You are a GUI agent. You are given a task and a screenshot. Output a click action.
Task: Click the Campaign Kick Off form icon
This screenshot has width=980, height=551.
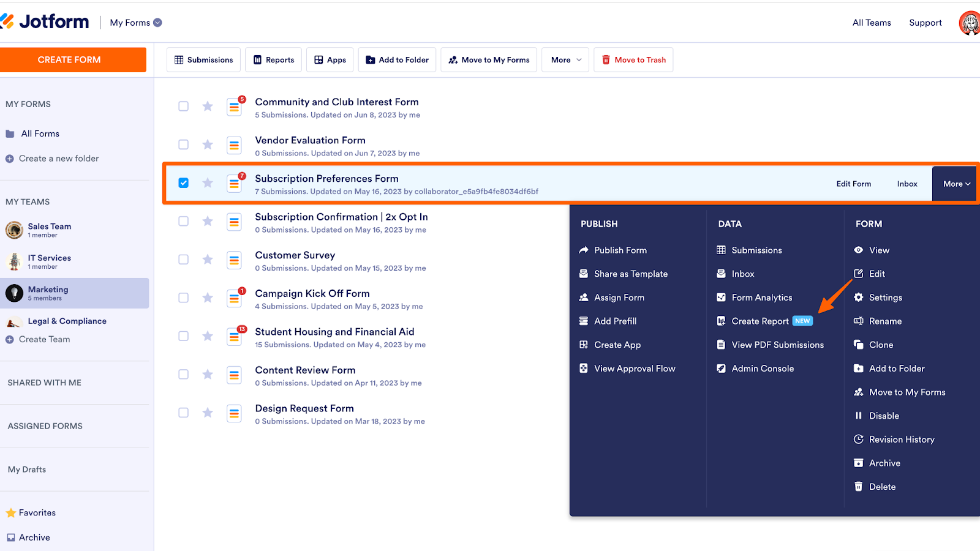pos(235,298)
